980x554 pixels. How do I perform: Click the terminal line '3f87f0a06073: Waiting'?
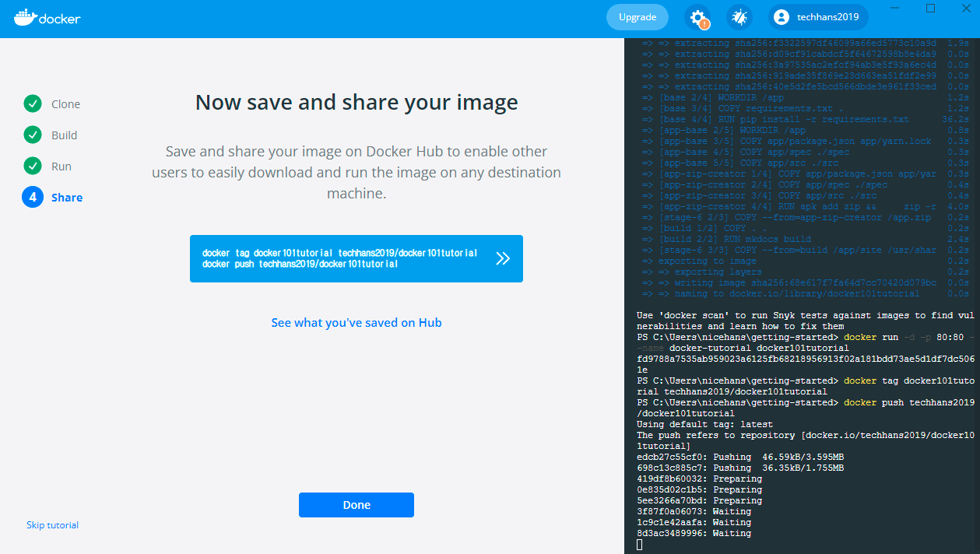[x=694, y=511]
